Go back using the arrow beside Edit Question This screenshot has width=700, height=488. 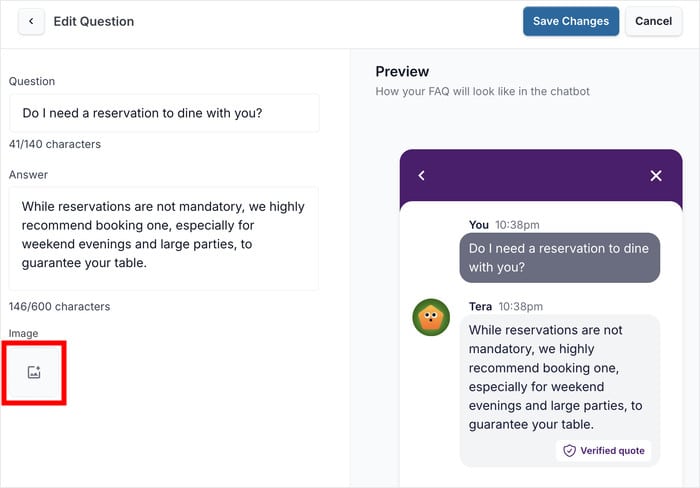coord(31,21)
